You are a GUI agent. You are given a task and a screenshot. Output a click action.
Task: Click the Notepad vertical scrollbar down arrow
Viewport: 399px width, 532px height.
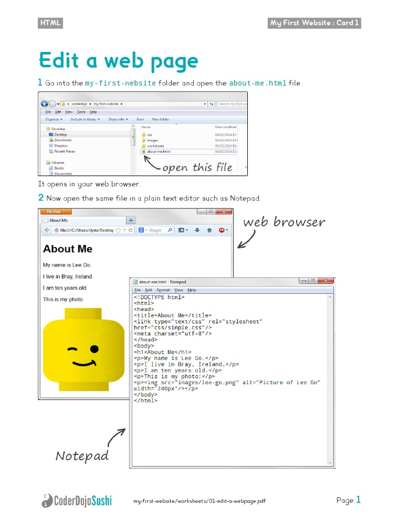pyautogui.click(x=330, y=463)
